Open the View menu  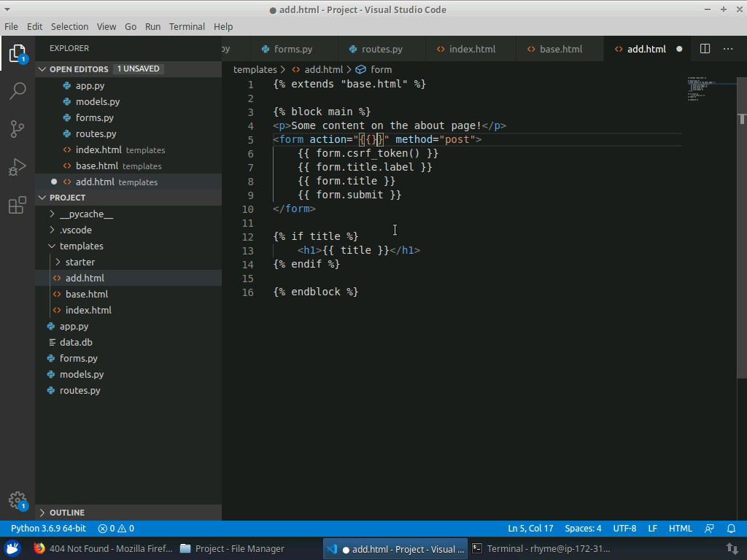[x=107, y=27]
